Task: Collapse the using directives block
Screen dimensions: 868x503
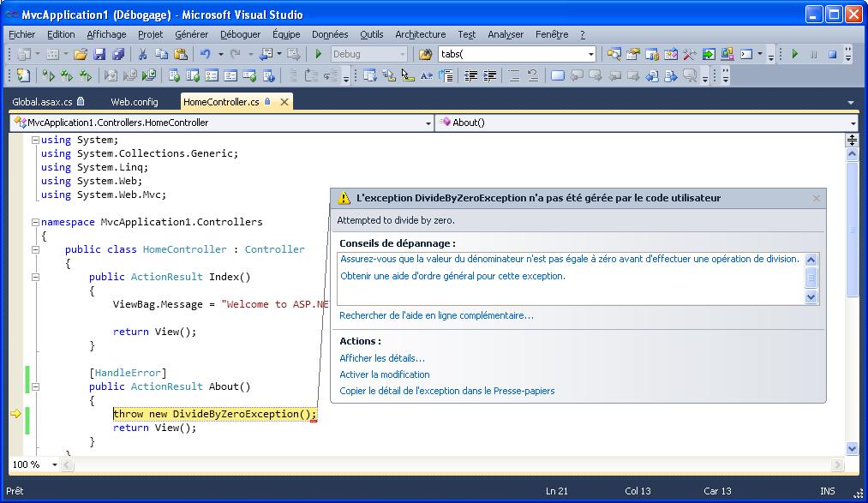Action: [x=35, y=140]
